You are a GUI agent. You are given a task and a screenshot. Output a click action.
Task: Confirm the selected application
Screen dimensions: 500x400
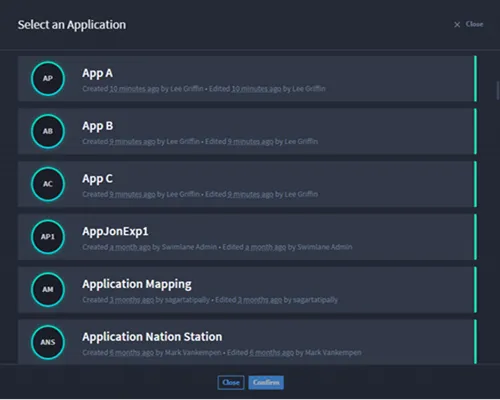point(266,382)
